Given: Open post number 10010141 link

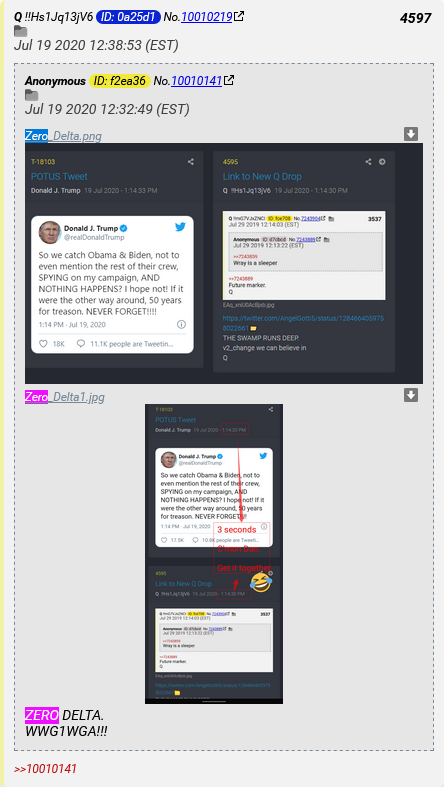Looking at the screenshot, I should click(196, 80).
